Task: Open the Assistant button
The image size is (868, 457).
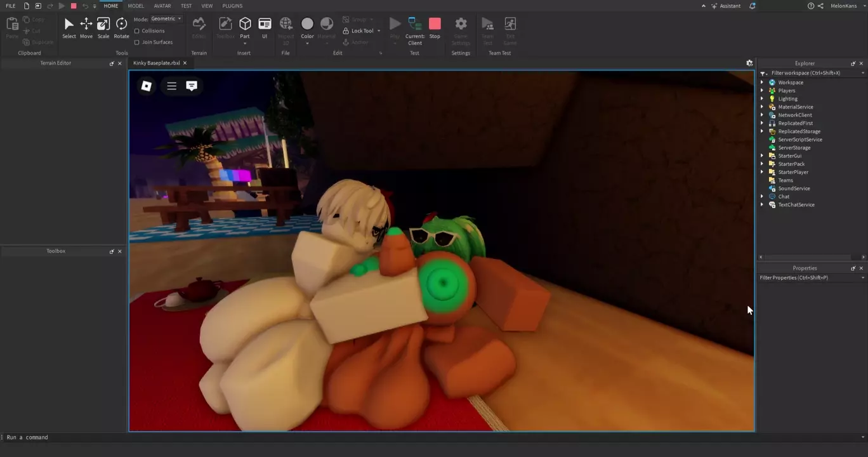Action: (x=726, y=6)
